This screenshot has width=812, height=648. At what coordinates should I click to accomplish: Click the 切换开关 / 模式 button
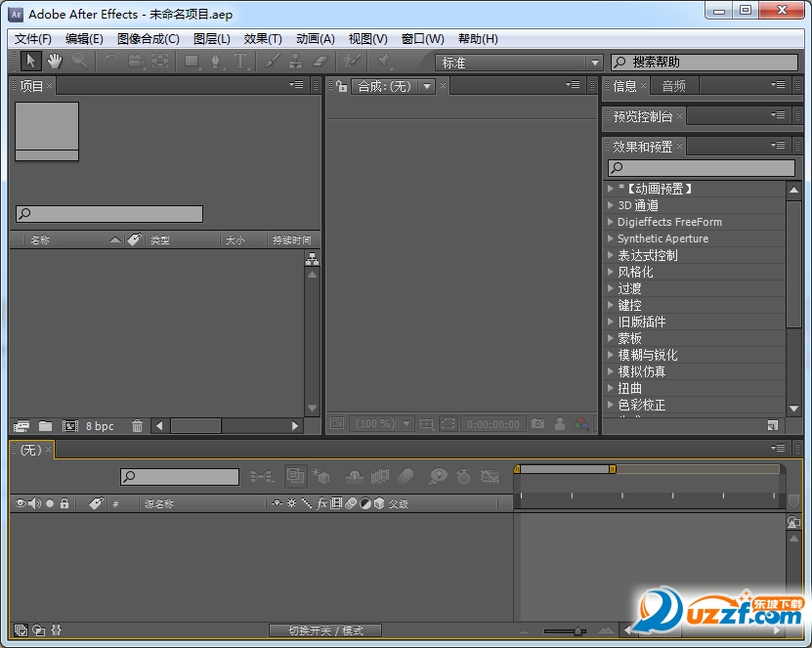325,630
